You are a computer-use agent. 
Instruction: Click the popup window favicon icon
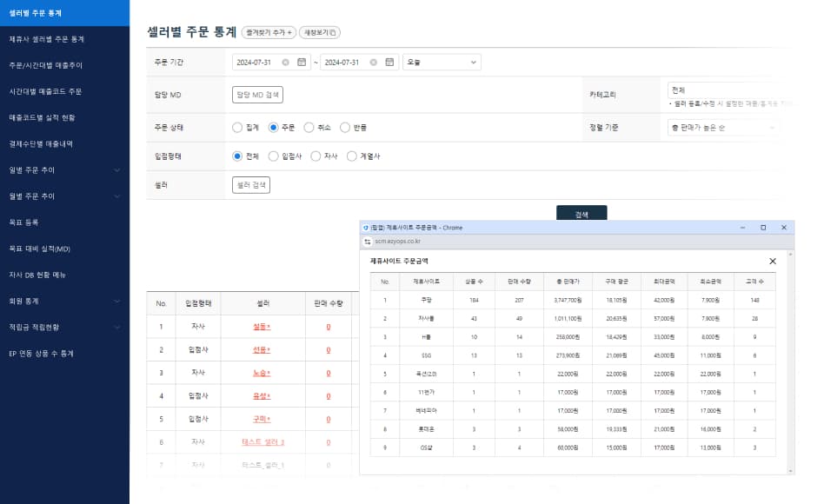coord(366,228)
